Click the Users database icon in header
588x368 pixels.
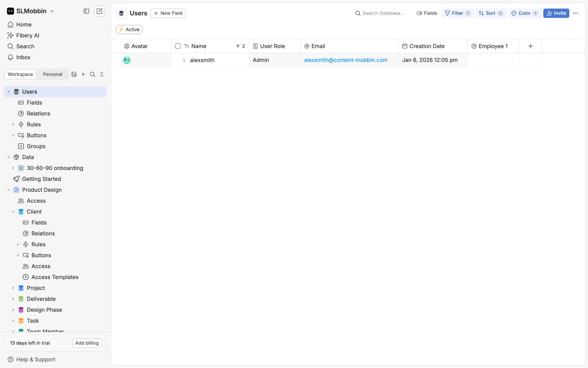click(121, 13)
